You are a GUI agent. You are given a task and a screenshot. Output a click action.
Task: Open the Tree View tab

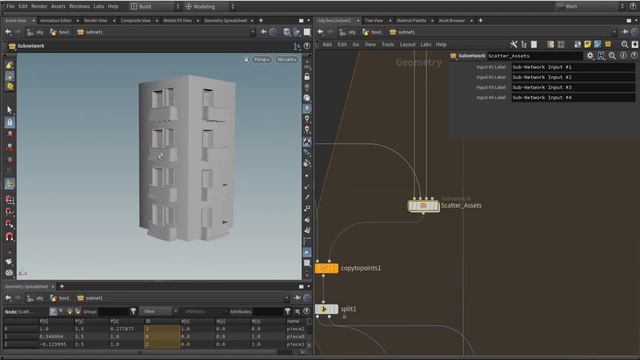pyautogui.click(x=374, y=20)
